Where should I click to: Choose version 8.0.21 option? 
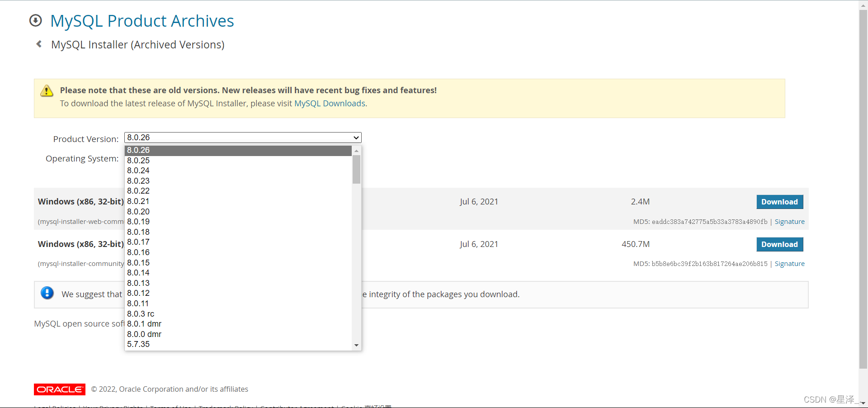pyautogui.click(x=238, y=201)
